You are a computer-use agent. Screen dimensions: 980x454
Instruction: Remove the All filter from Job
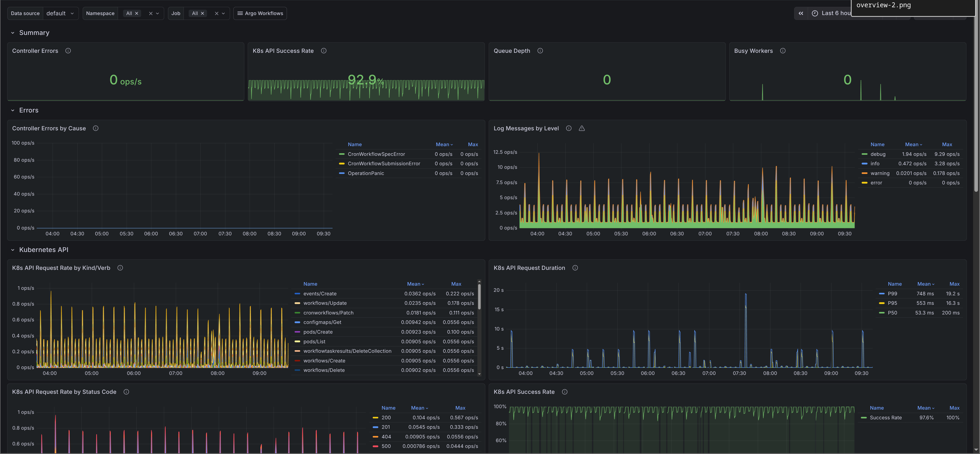pyautogui.click(x=203, y=13)
